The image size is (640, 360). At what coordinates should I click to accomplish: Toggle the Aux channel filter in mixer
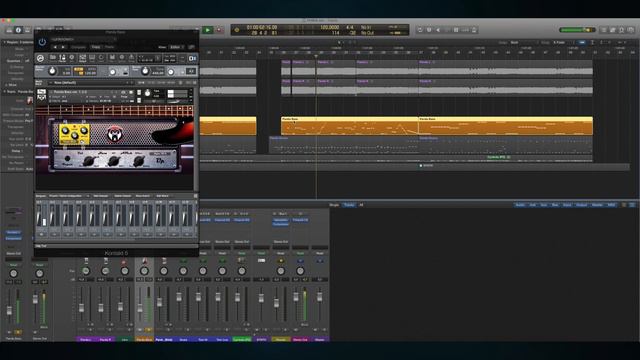[x=543, y=205]
